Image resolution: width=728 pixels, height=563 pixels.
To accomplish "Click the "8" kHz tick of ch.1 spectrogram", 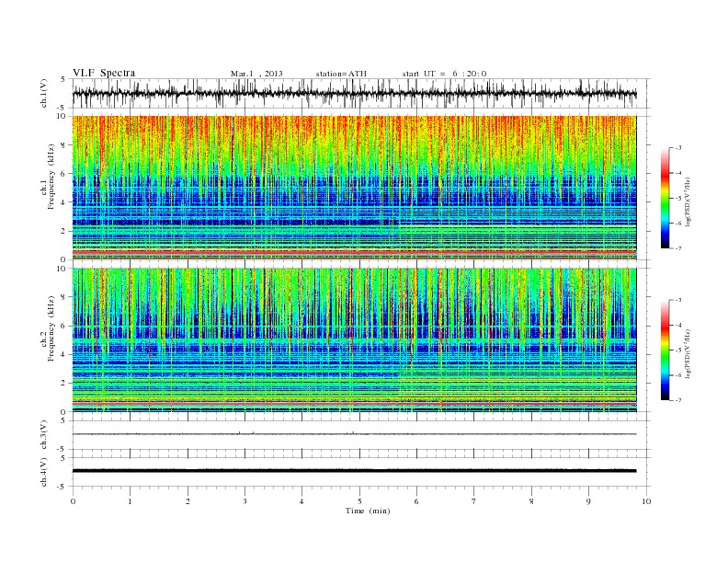I will pos(63,145).
